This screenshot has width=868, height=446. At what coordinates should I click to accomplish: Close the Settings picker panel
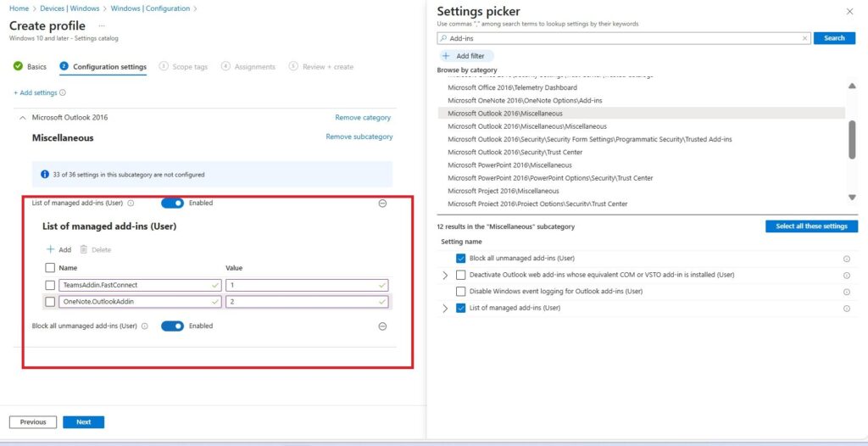coord(849,12)
